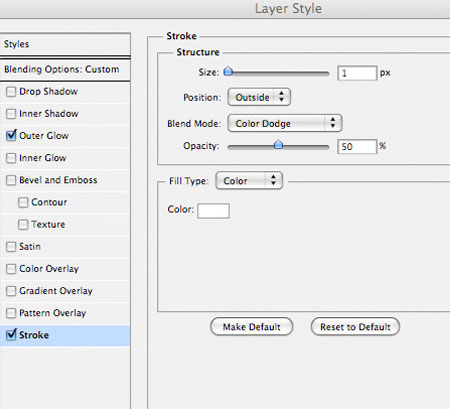
Task: Tick the Inner Shadow checkbox
Action: [11, 114]
